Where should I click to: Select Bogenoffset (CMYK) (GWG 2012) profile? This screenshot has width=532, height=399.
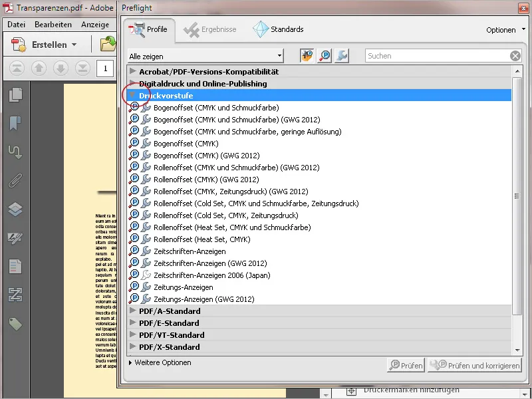(207, 156)
